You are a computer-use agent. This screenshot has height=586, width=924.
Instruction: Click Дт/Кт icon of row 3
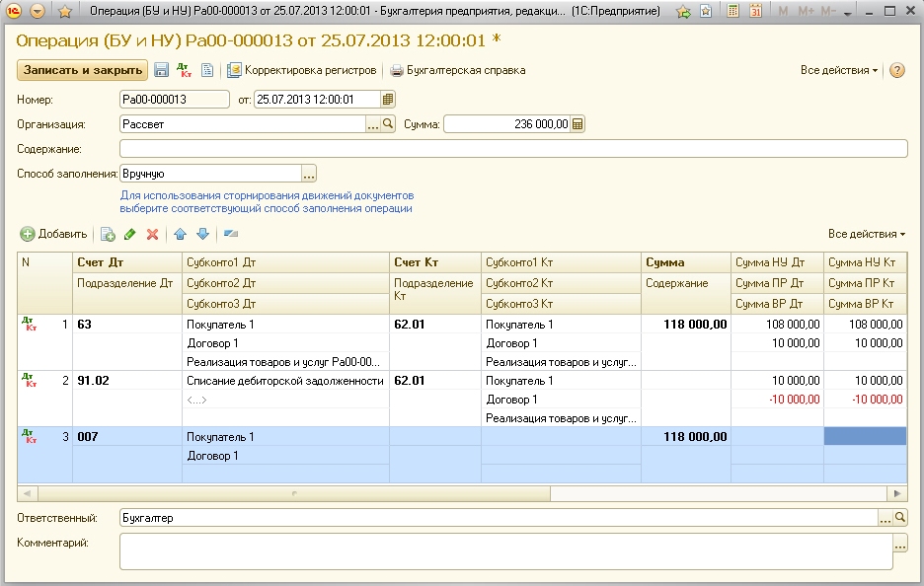pyautogui.click(x=29, y=436)
